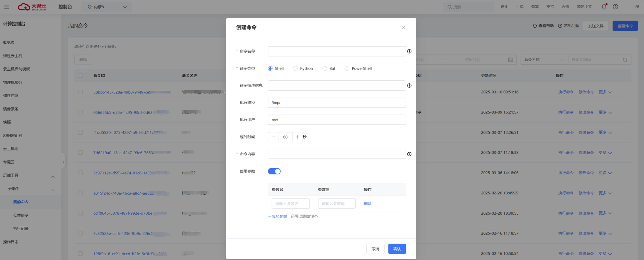644x260 pixels.
Task: Focus the 请输入参数名 input
Action: (x=291, y=204)
